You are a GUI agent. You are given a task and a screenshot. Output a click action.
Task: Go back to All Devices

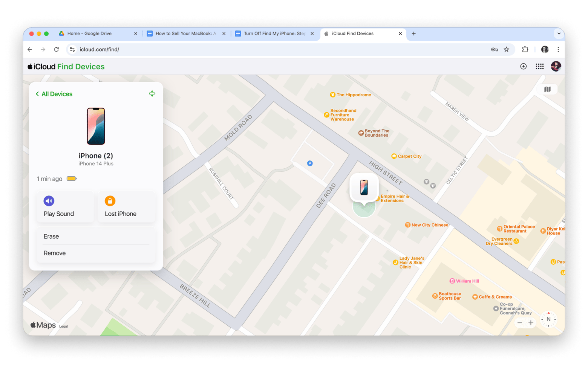(54, 94)
